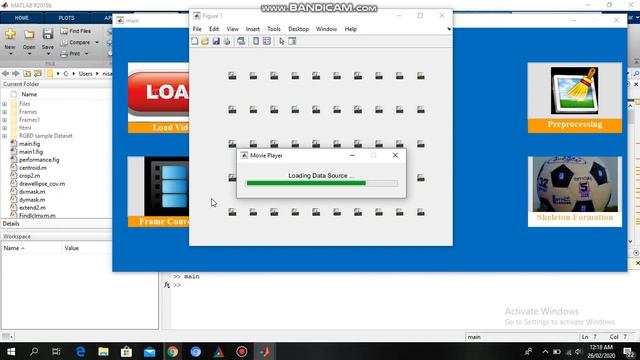Click the Compare button in toolstrip
Screen dimensions: 640x360
76,42
